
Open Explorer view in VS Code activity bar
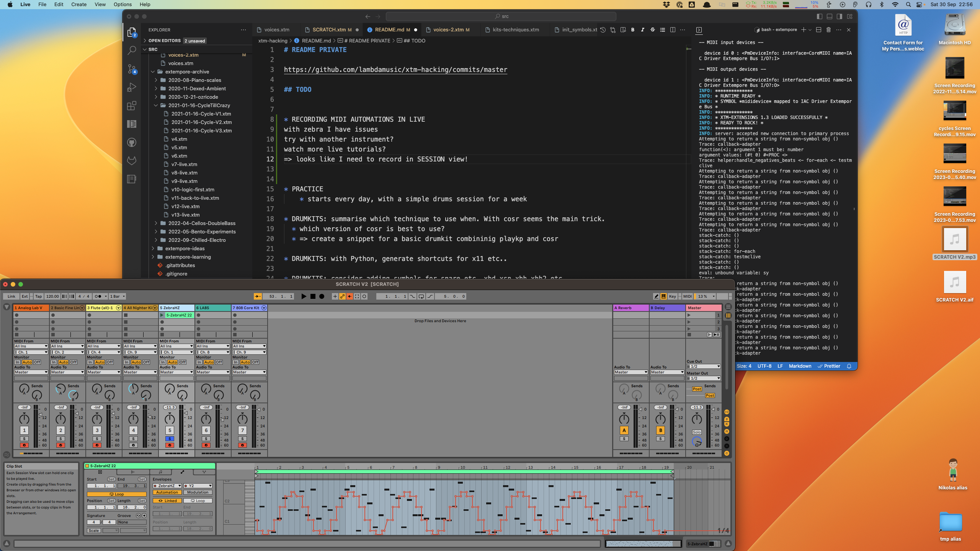[131, 32]
